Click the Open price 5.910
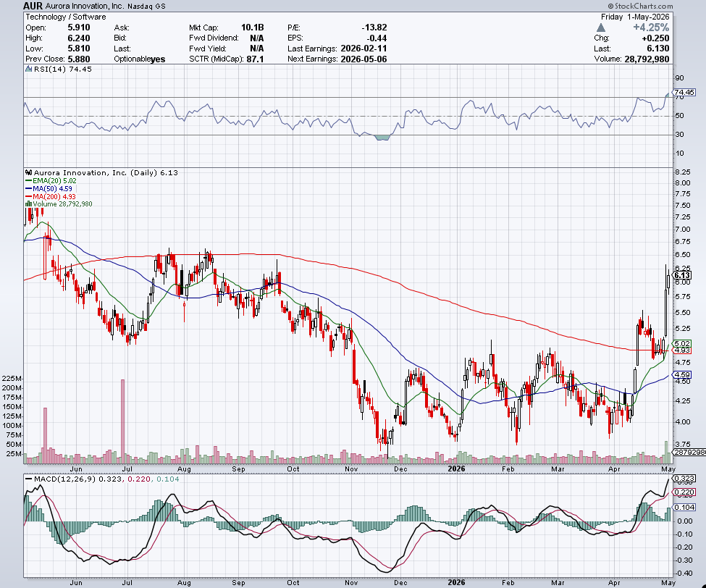The image size is (706, 588). tap(79, 28)
